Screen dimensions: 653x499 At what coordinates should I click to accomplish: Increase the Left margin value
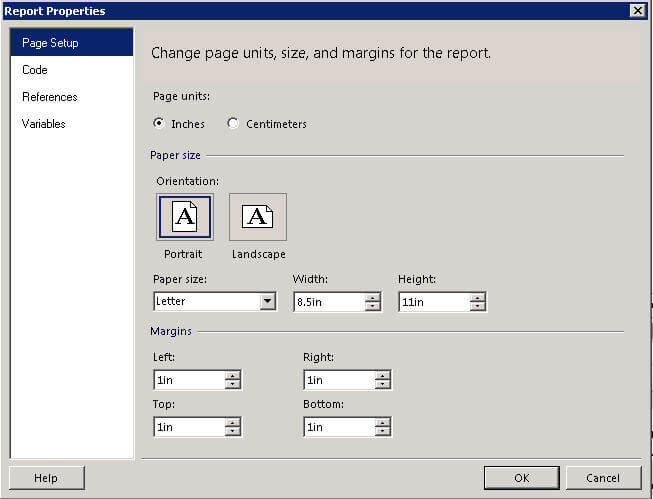point(233,375)
